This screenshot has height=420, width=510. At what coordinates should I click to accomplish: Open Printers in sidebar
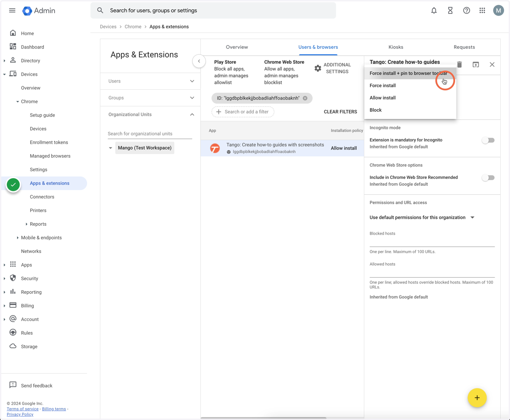point(38,210)
